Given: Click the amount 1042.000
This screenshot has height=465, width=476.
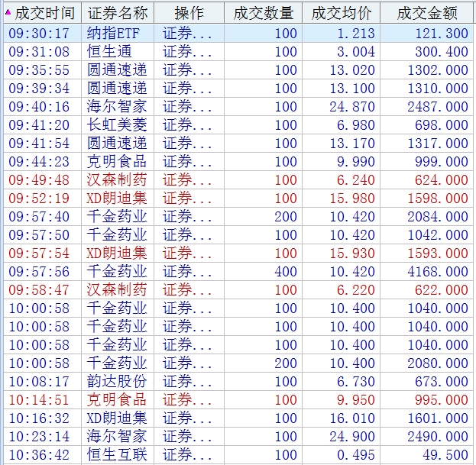Looking at the screenshot, I should click(x=438, y=234).
